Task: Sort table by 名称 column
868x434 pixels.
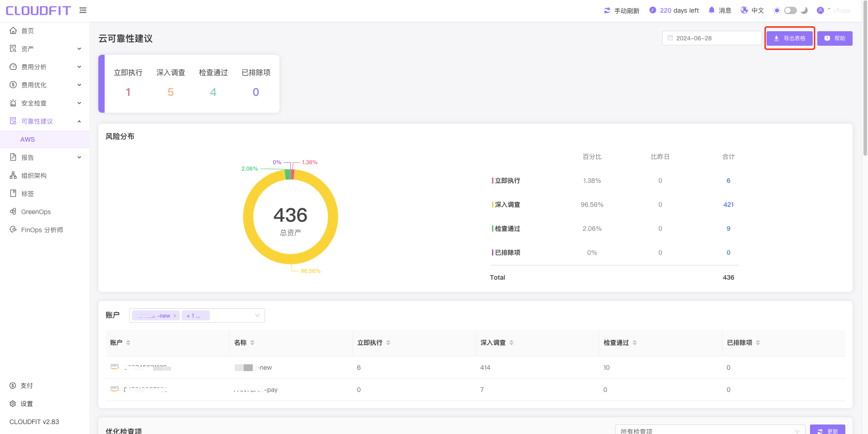Action: click(x=252, y=343)
